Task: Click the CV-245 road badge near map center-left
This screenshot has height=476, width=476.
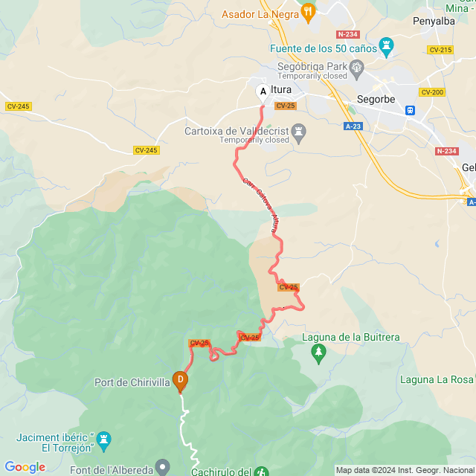Action: (x=147, y=150)
